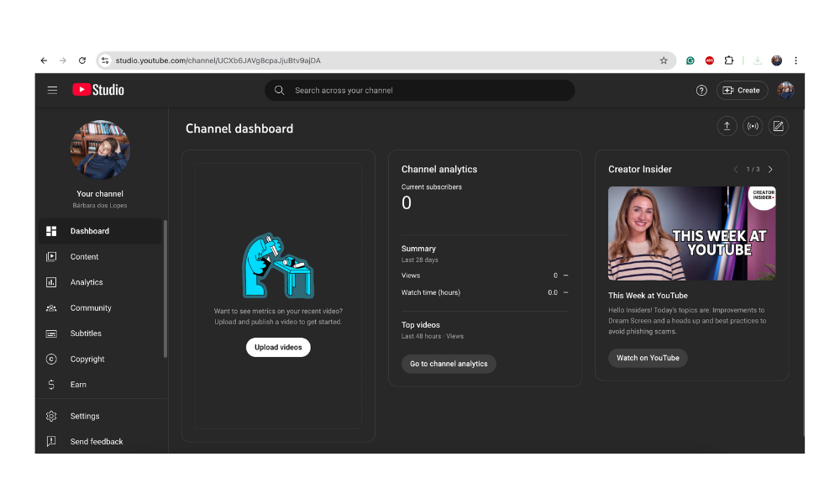
Task: Click the Settings gear icon
Action: (x=51, y=416)
